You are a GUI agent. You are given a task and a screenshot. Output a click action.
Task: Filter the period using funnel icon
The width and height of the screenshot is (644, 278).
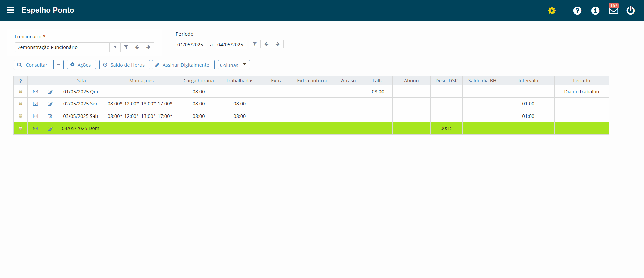(255, 44)
